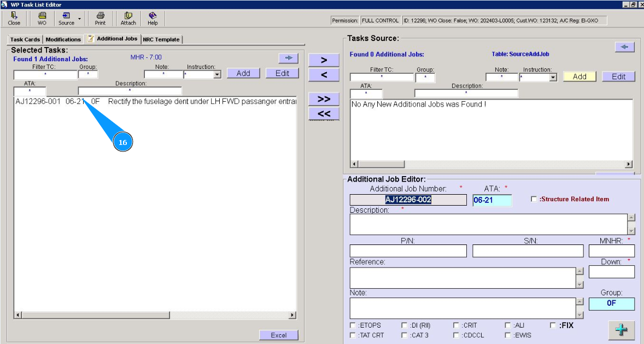Expand Instruction dropdown in Selected Tasks
This screenshot has width=644, height=344.
tap(217, 74)
